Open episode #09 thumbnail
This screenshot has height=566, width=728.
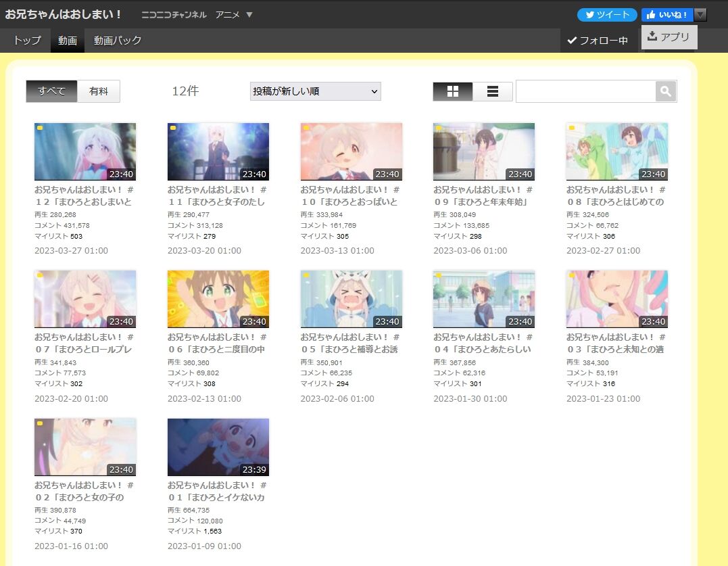coord(484,151)
